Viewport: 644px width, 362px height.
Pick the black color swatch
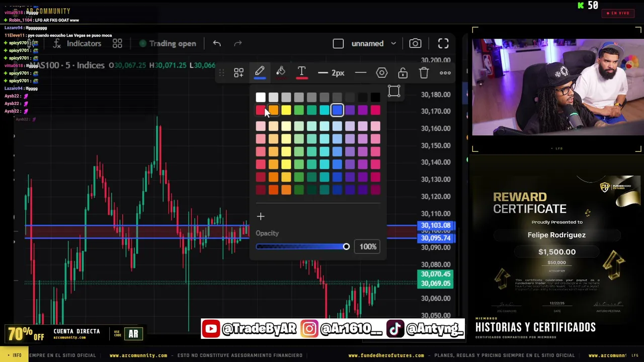(x=375, y=98)
